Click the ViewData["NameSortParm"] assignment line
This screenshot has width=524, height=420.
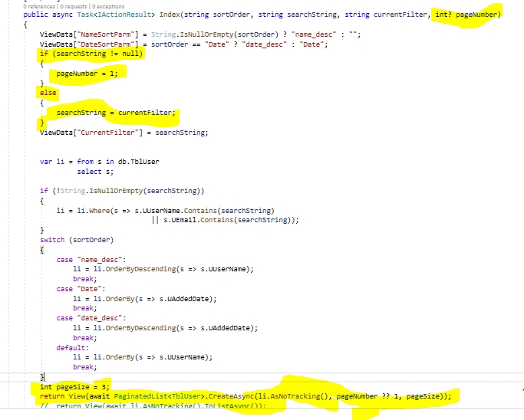pos(200,34)
